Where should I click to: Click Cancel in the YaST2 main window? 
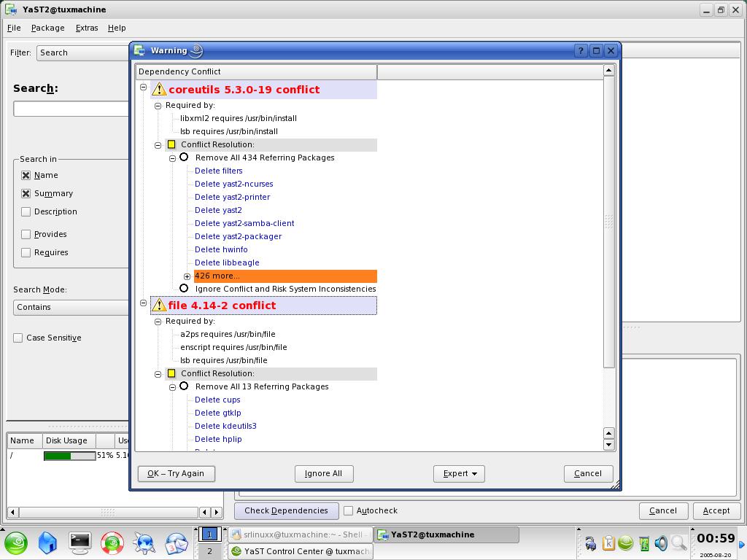(x=663, y=510)
